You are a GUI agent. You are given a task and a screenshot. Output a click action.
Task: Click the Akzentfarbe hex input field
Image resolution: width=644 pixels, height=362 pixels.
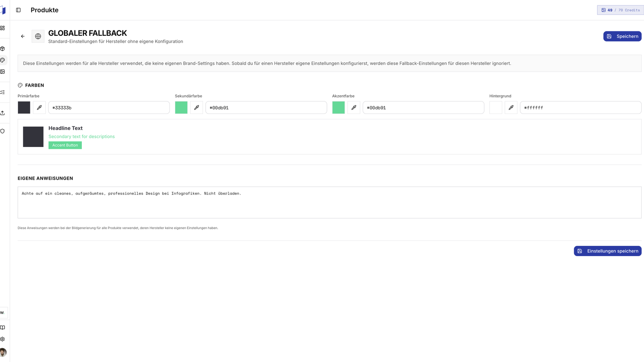pyautogui.click(x=424, y=107)
